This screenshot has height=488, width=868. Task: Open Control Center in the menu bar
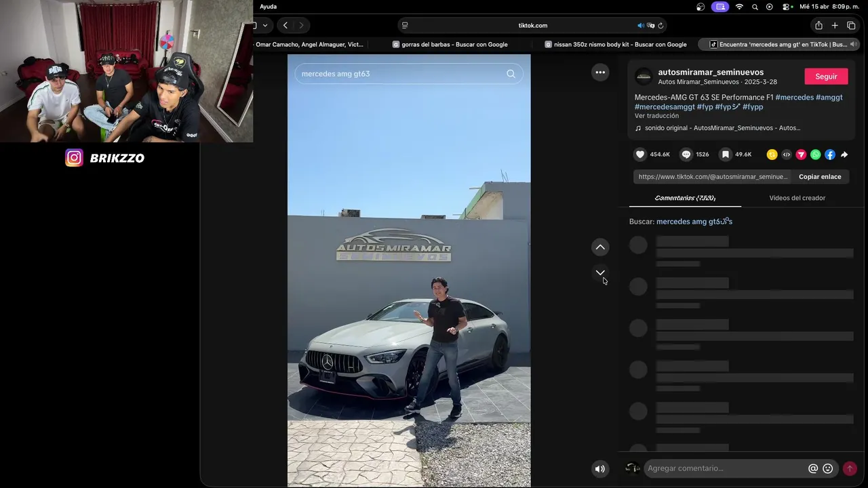click(787, 7)
